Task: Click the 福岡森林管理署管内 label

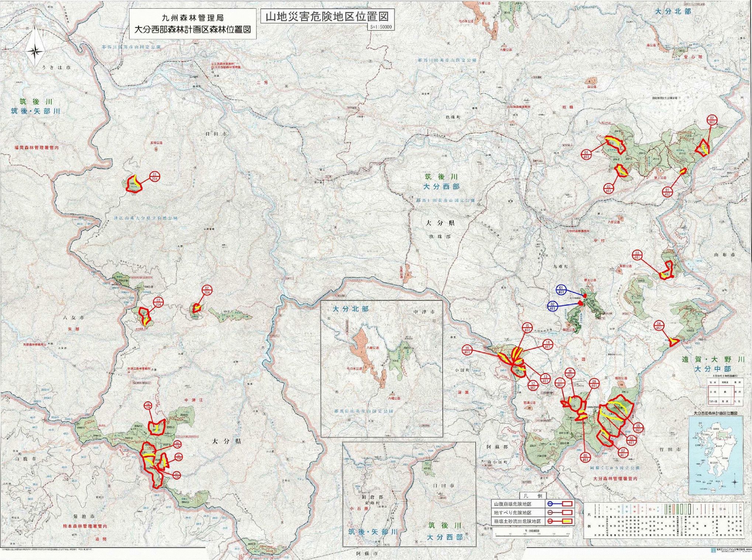Action: (37, 147)
